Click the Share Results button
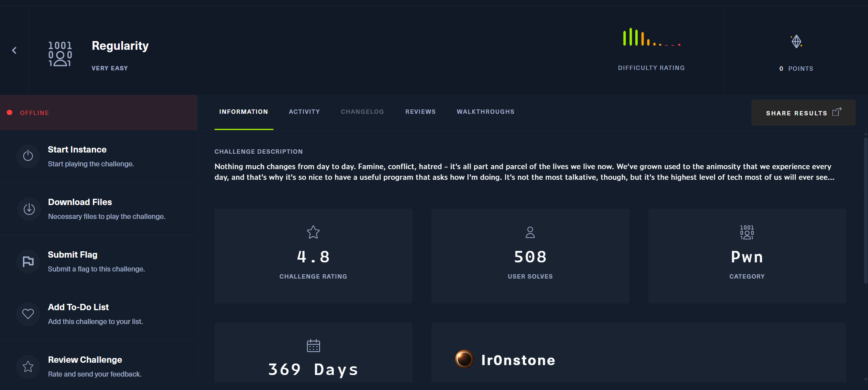This screenshot has width=868, height=390. (x=803, y=113)
